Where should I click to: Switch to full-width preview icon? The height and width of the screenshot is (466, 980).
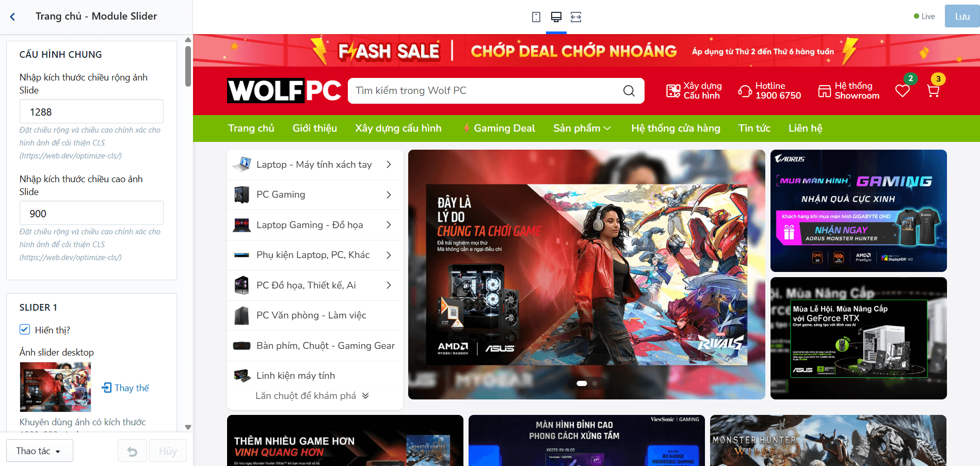[x=576, y=17]
